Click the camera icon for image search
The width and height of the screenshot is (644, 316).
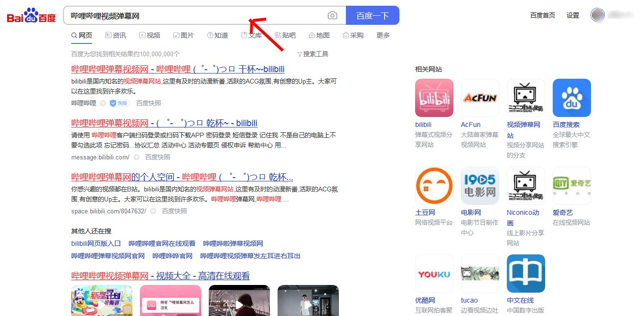pos(333,15)
